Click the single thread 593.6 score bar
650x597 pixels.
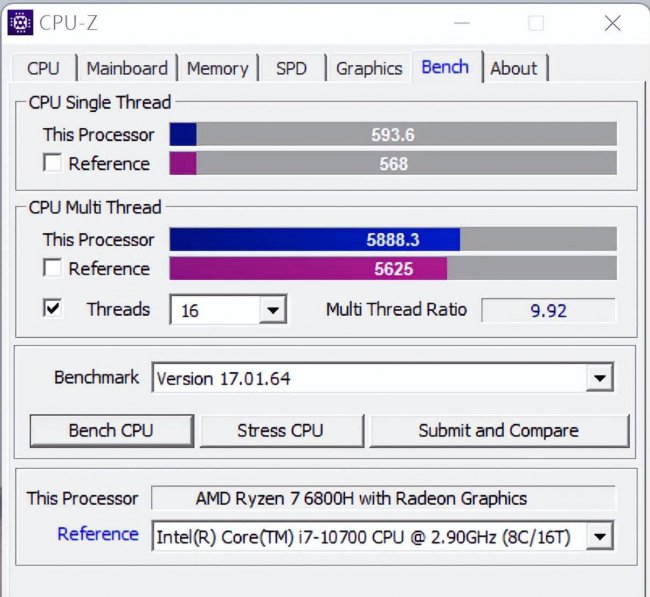coord(393,134)
